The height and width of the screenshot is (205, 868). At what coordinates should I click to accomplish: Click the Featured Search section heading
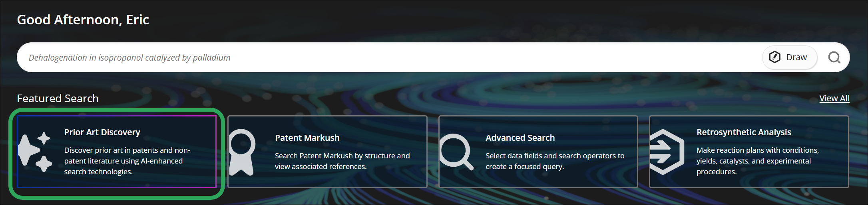[58, 99]
